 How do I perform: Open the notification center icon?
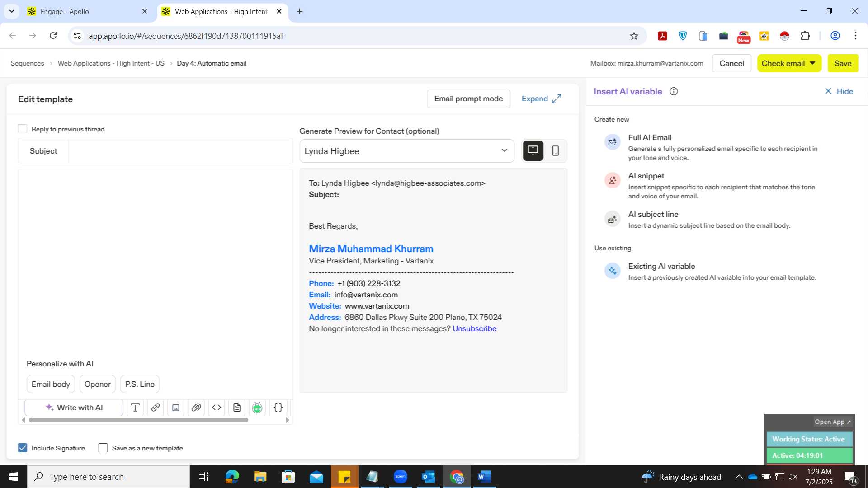pyautogui.click(x=850, y=477)
